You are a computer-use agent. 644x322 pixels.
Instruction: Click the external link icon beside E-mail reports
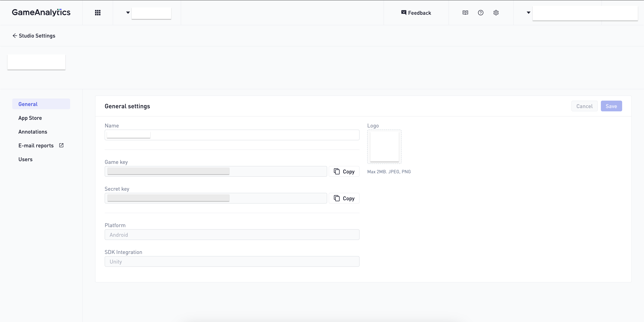point(61,145)
